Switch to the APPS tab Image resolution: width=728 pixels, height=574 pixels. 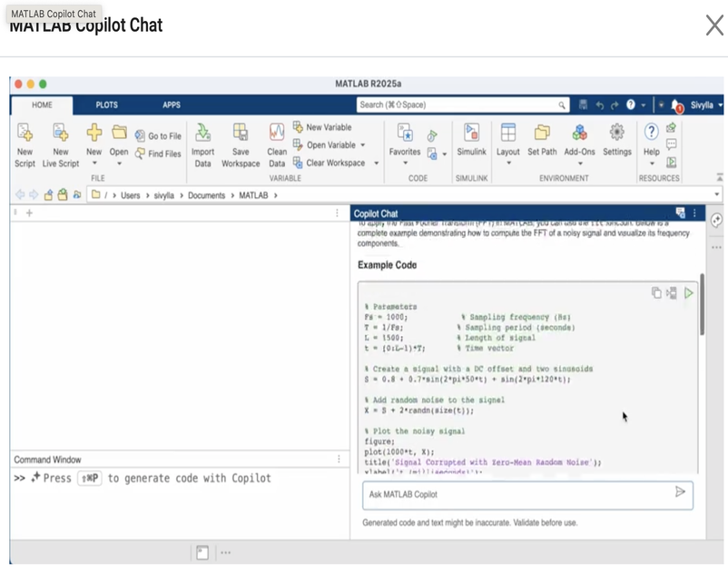(172, 105)
